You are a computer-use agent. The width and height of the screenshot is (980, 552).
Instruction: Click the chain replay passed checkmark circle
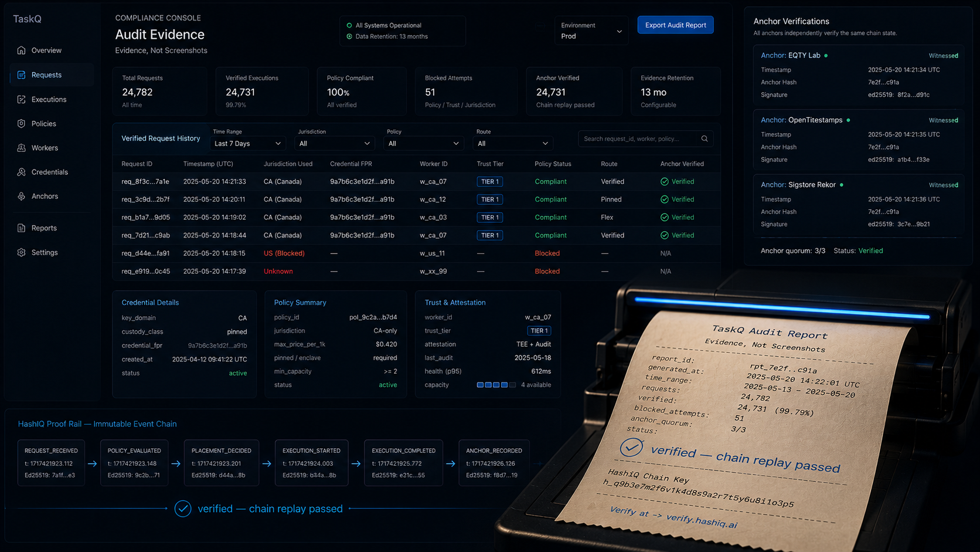[183, 509]
